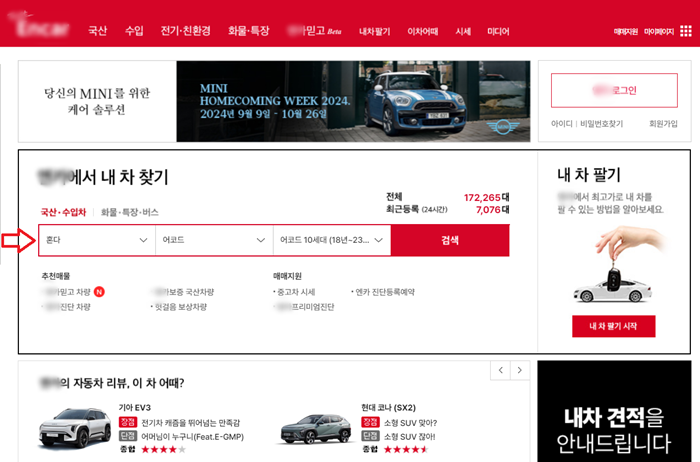This screenshot has height=462, width=700.
Task: Expand model dropdown showing 어코드
Action: click(214, 240)
